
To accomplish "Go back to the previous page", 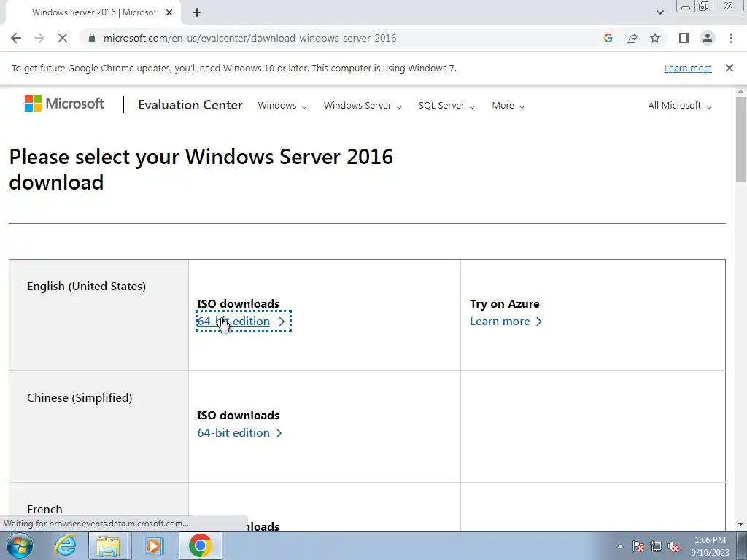I will click(x=16, y=38).
